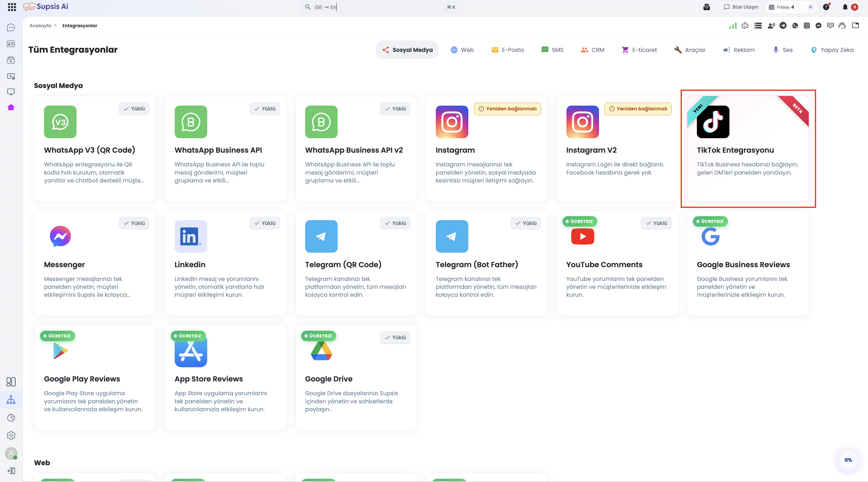
Task: Click Yüklü badge on Telegram (QR Code)
Action: (395, 223)
